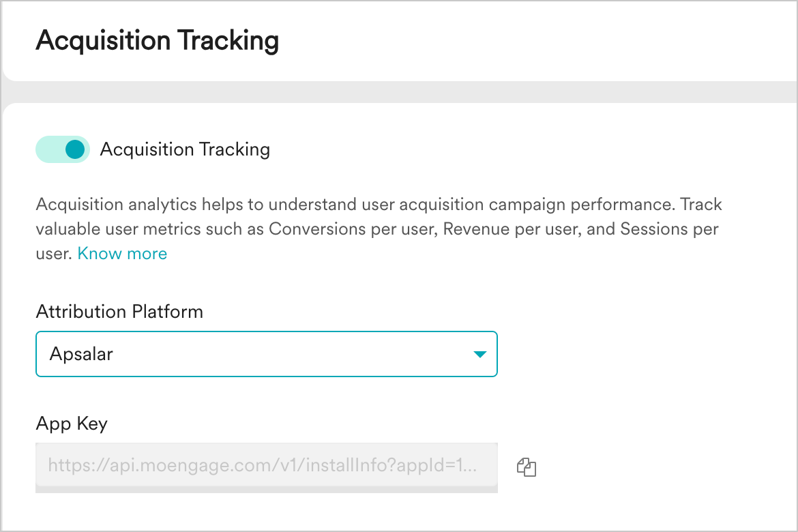This screenshot has width=798, height=532.
Task: Click the Attribution Platform field label
Action: coord(119,312)
